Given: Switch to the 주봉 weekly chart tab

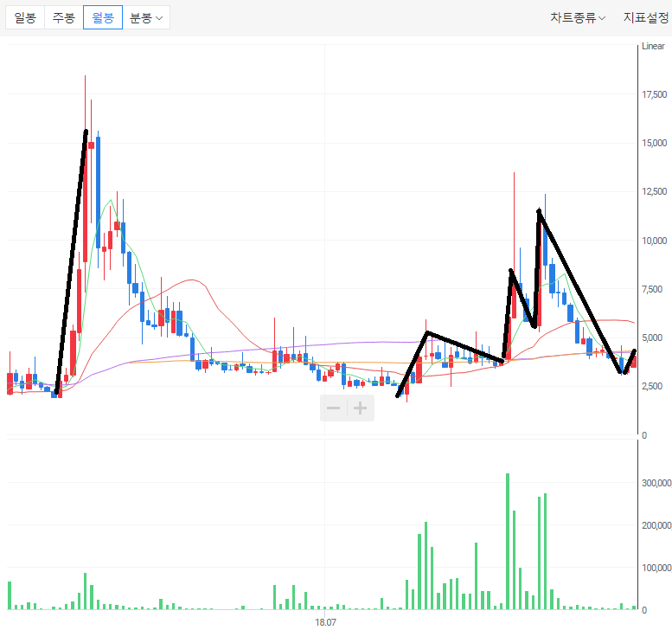Looking at the screenshot, I should point(63,17).
